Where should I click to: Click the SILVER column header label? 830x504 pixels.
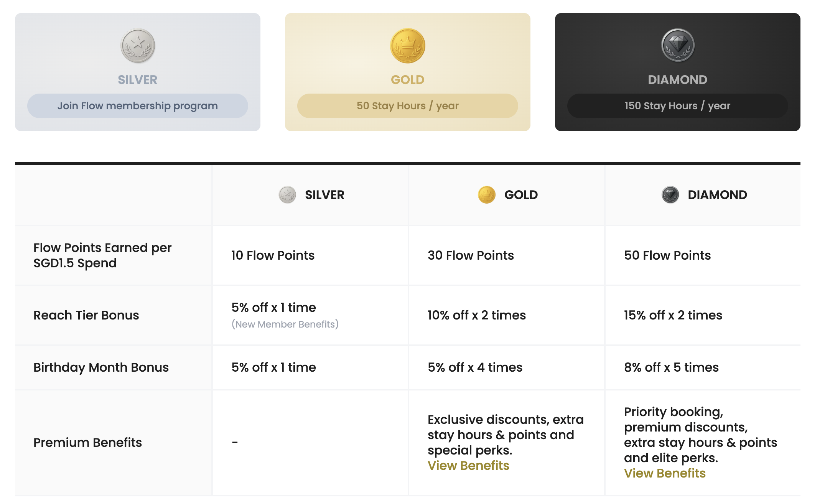[x=324, y=195]
